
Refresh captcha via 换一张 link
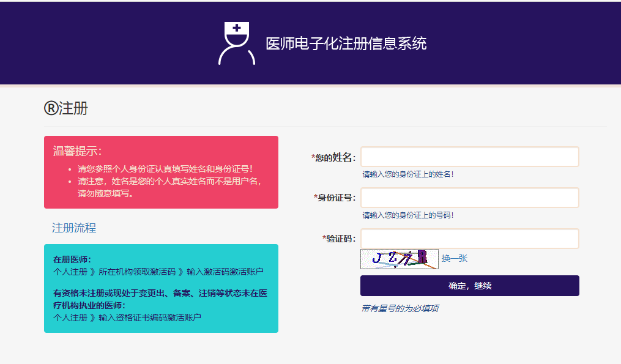click(455, 259)
